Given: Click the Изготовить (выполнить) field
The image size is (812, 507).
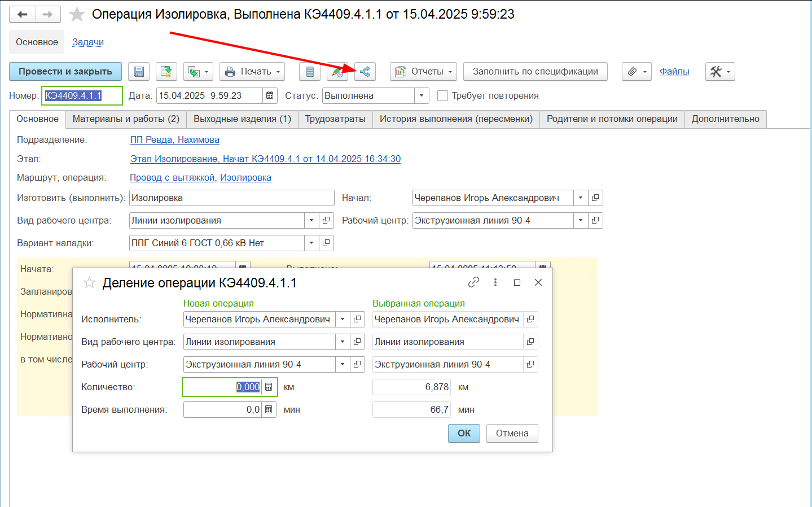Looking at the screenshot, I should (232, 198).
